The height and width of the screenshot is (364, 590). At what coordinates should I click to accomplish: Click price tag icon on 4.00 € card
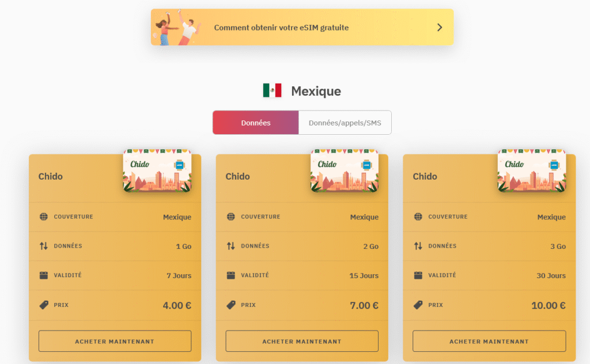coord(44,305)
